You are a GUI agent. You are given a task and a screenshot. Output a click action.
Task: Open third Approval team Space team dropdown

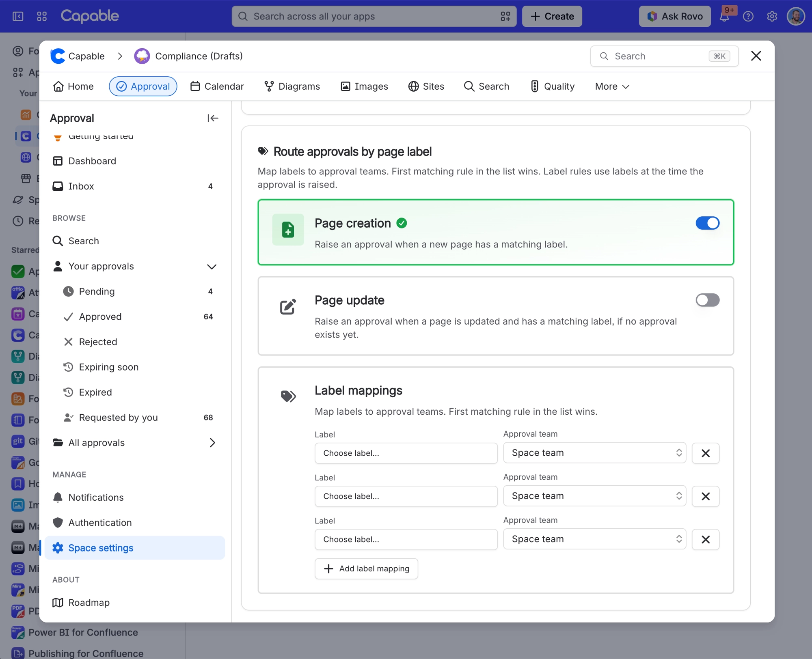594,539
